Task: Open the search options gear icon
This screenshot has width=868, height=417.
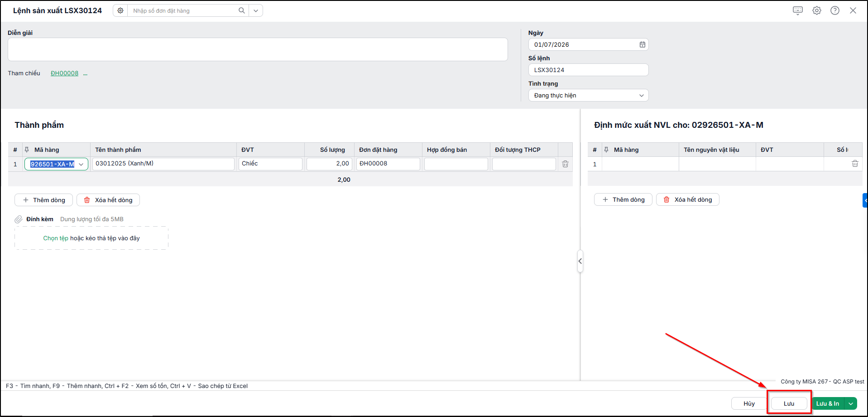Action: pos(120,10)
